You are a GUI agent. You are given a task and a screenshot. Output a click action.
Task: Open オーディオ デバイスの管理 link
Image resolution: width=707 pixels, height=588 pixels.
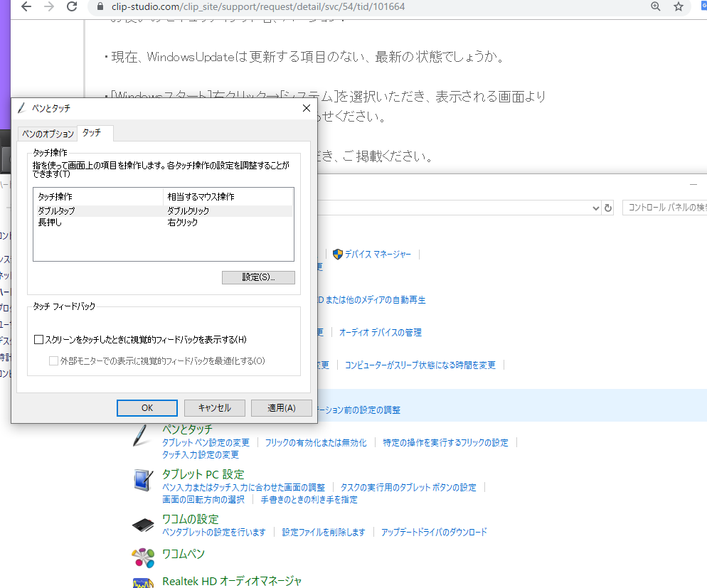[x=380, y=333]
